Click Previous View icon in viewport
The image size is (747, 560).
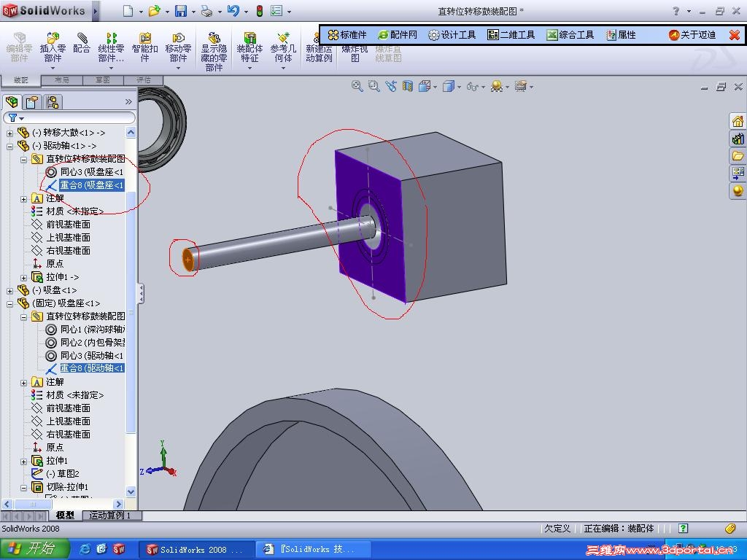[x=391, y=86]
